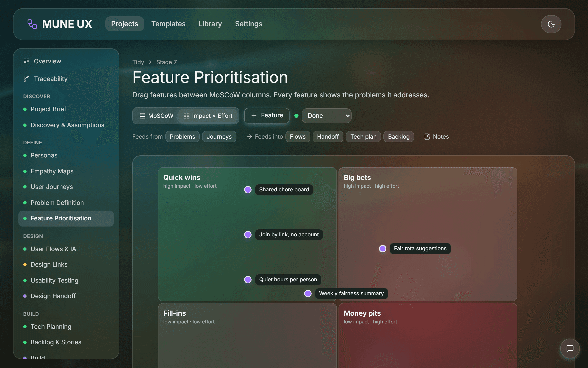Screen dimensions: 588x368
Task: Open Usability Testing in sidebar
Action: pyautogui.click(x=66, y=280)
